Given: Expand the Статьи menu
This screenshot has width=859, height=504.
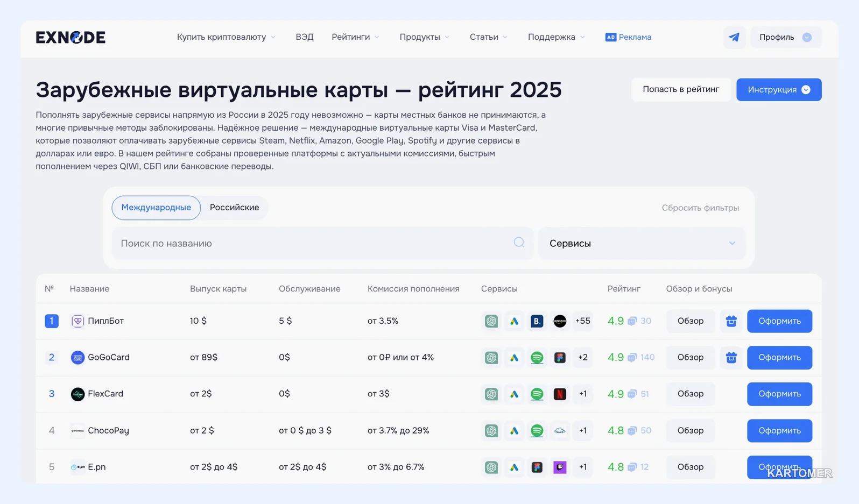Looking at the screenshot, I should pos(488,37).
